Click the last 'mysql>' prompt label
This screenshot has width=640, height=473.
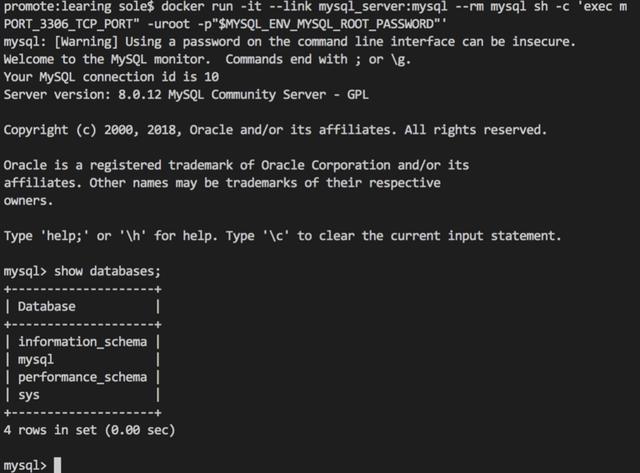25,466
